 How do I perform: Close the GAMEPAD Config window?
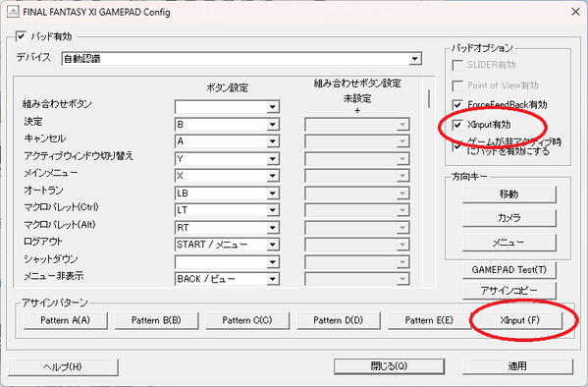pyautogui.click(x=575, y=12)
